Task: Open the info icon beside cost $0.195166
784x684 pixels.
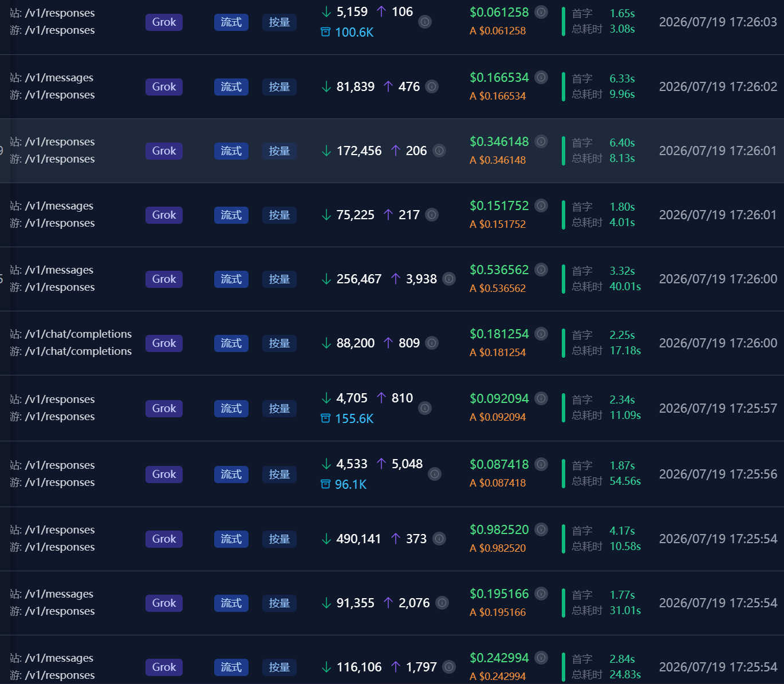Action: point(541,594)
